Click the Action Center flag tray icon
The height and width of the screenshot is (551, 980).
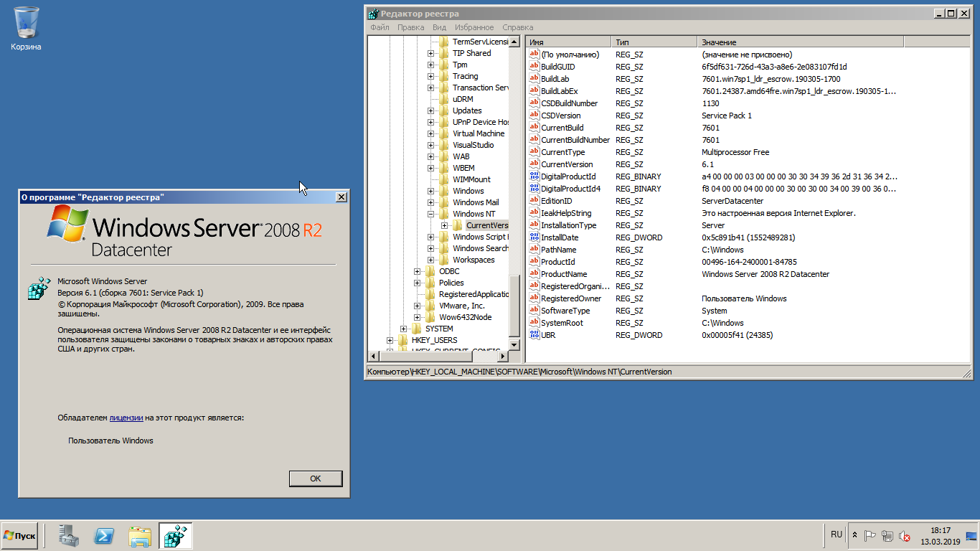click(x=870, y=535)
